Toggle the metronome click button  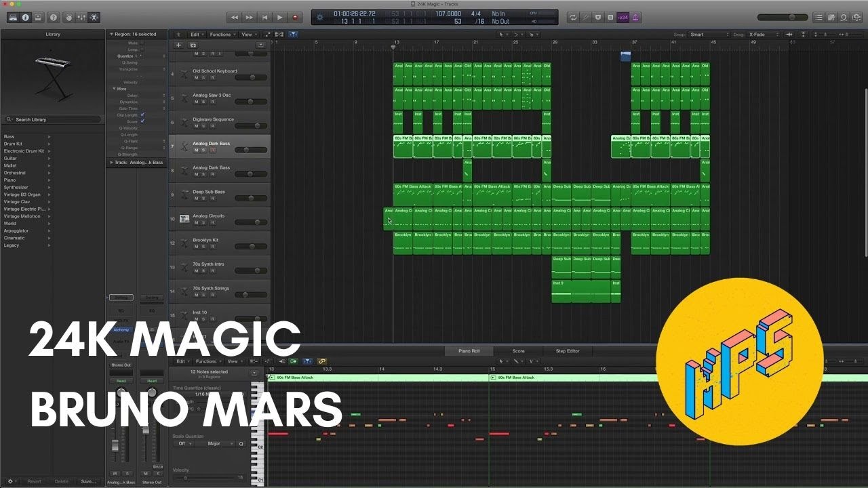pyautogui.click(x=636, y=17)
